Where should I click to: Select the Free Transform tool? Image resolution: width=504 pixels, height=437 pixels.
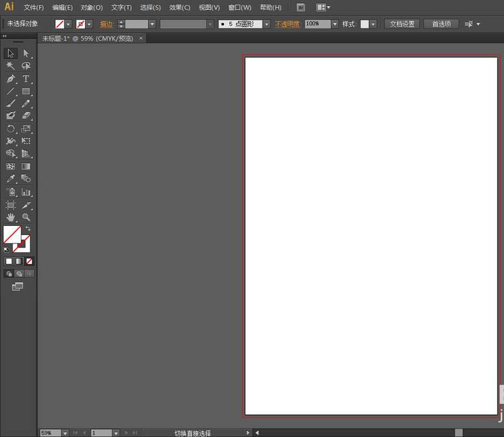(x=26, y=141)
